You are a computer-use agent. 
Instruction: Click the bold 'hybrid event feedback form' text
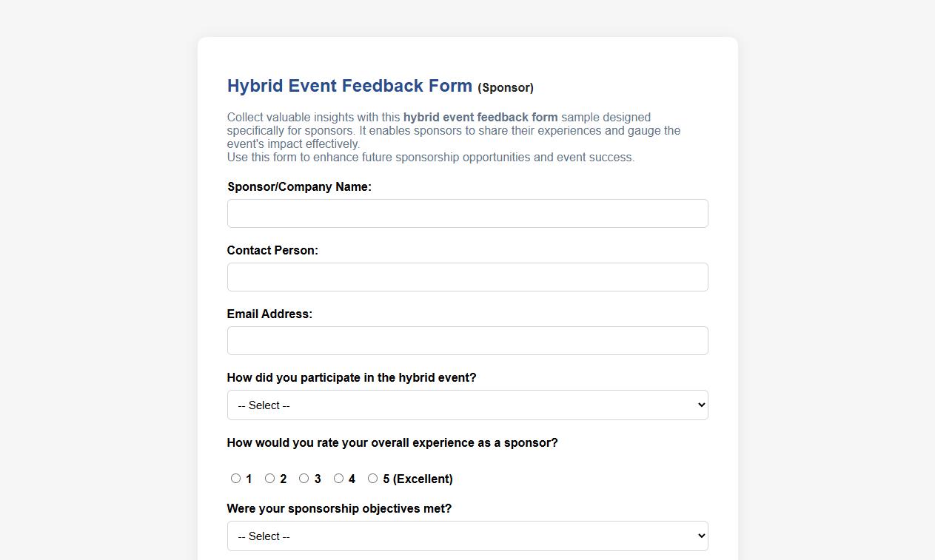[x=480, y=117]
